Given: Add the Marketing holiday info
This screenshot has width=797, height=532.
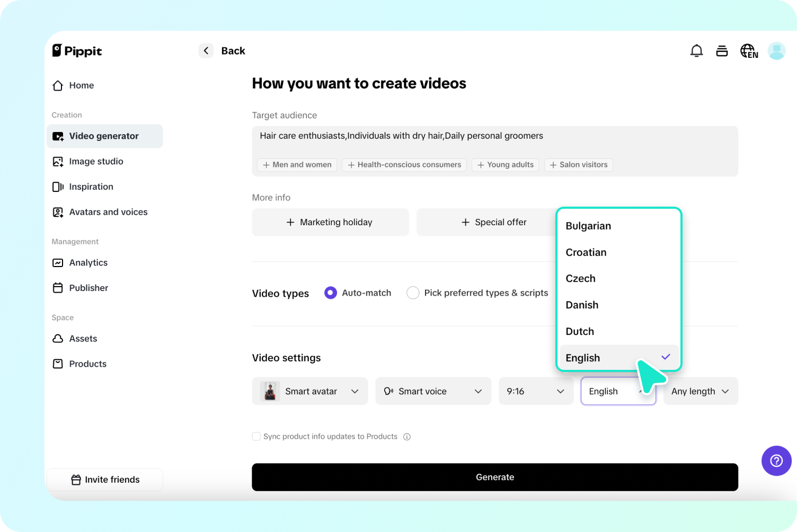Looking at the screenshot, I should tap(331, 223).
